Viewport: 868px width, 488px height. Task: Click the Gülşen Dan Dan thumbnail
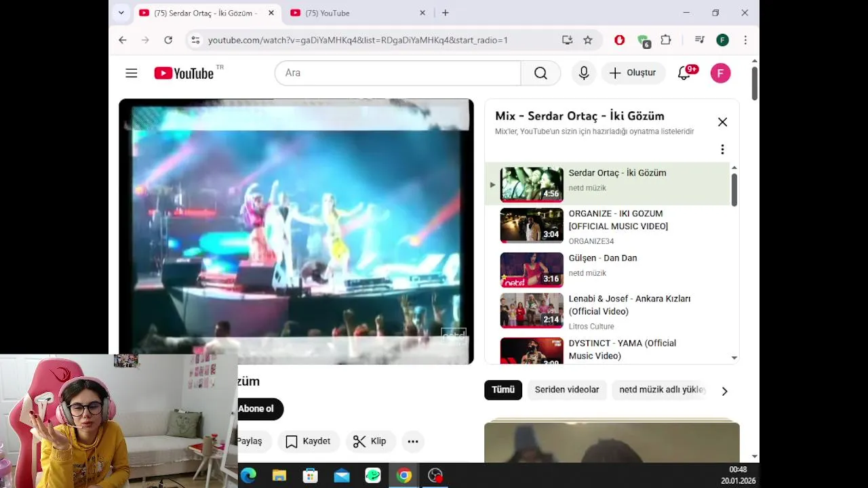point(532,270)
